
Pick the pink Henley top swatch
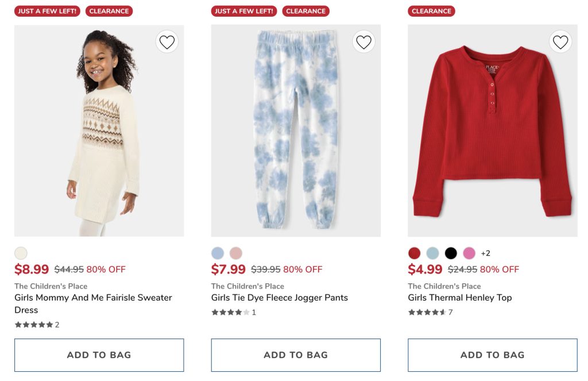pos(469,253)
